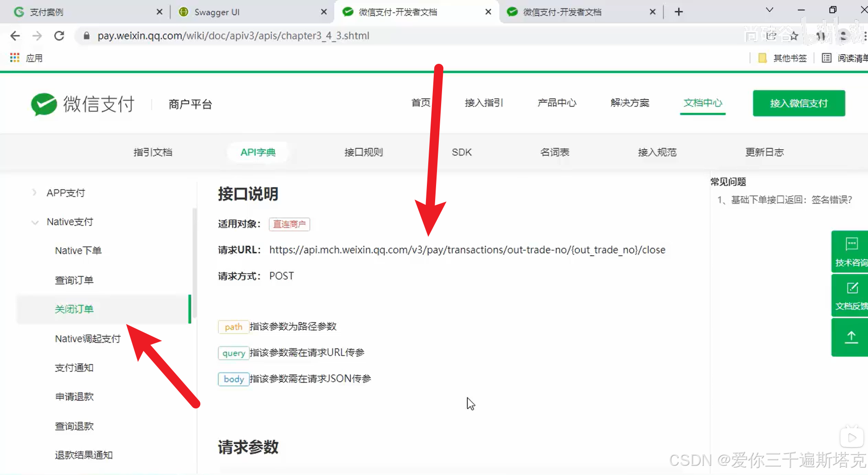The image size is (868, 475).
Task: Click the padlock site info icon
Action: pyautogui.click(x=86, y=36)
